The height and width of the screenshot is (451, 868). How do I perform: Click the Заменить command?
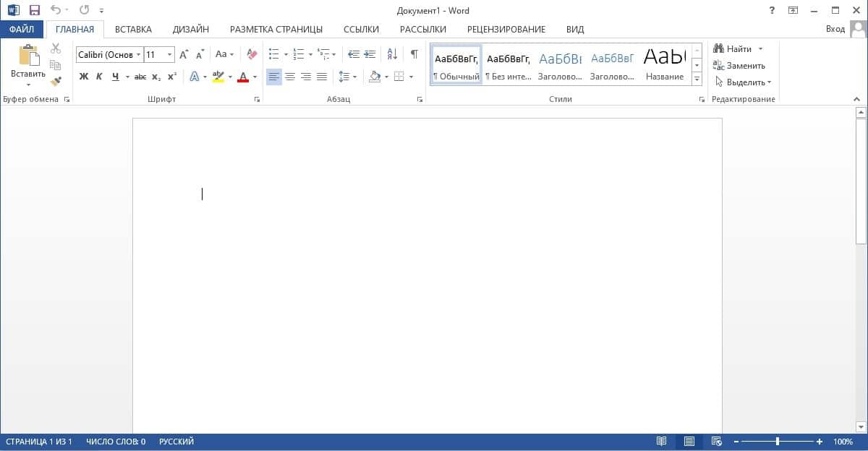click(746, 64)
